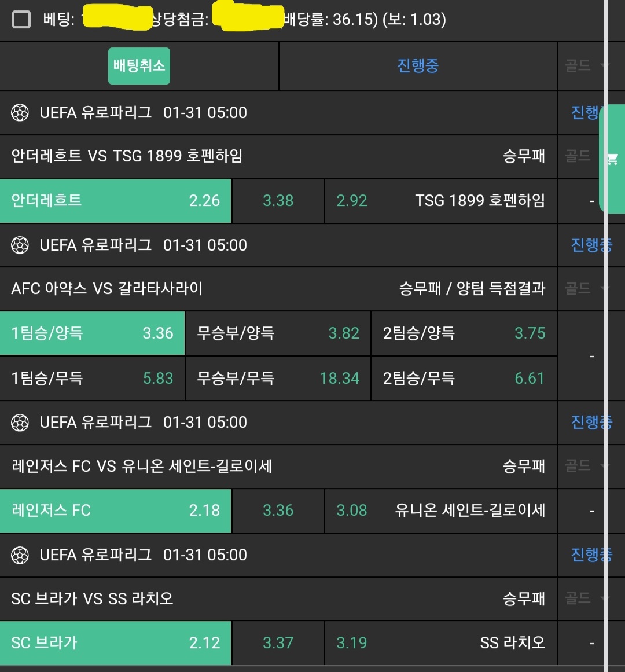
Task: Click soccer ball icon above 레인저스 FC match
Action: point(20,423)
